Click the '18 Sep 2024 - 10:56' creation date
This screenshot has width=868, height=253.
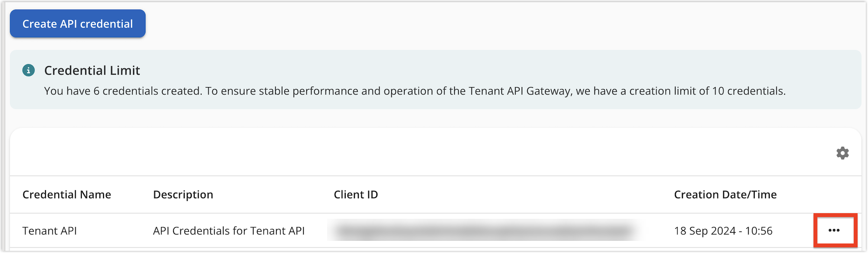tap(723, 231)
